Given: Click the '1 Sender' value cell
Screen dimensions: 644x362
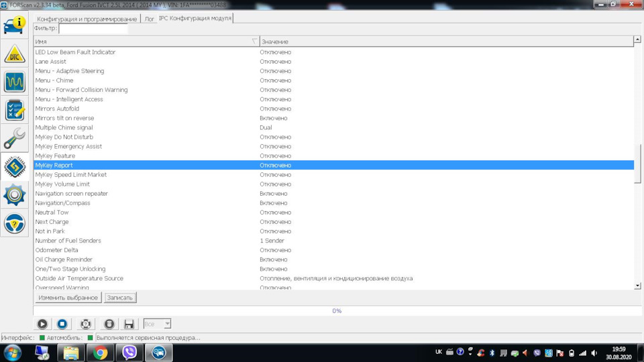Looking at the screenshot, I should 272,241.
